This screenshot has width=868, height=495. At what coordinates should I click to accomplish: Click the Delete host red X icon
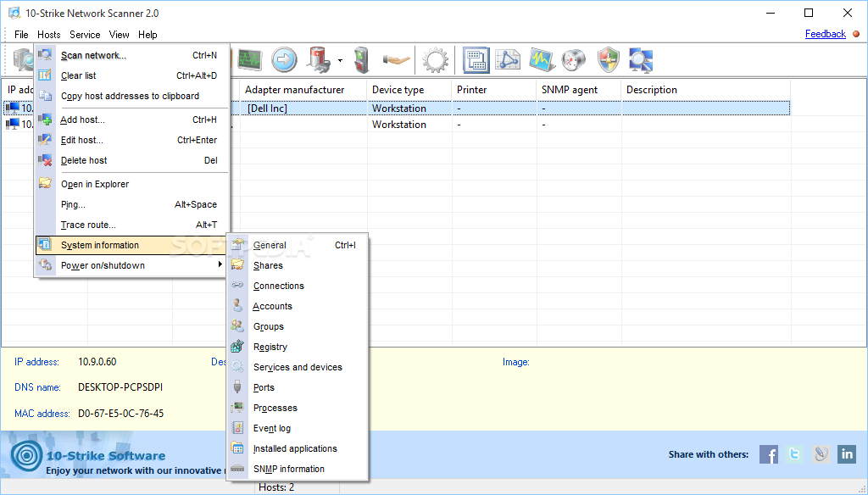pyautogui.click(x=45, y=160)
